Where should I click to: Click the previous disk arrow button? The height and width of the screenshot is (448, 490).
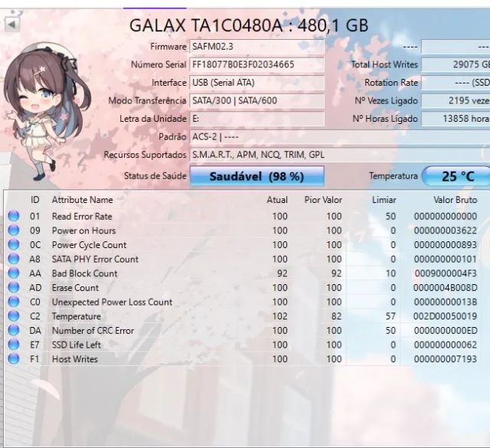point(12,24)
